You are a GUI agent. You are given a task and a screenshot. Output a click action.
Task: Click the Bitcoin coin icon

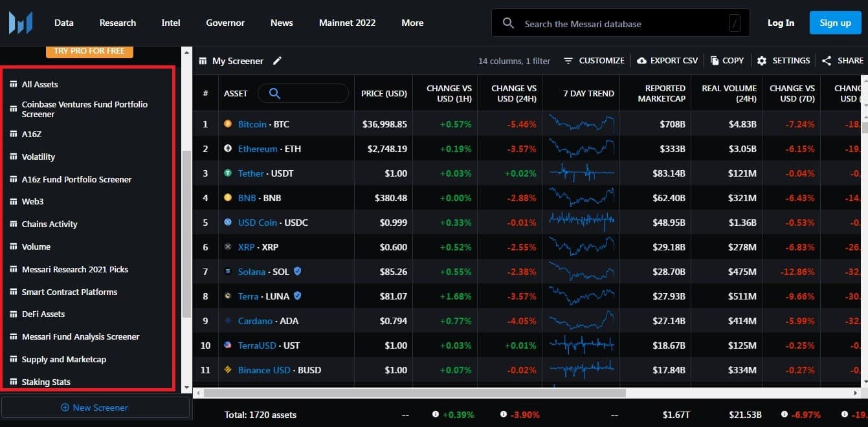click(228, 124)
